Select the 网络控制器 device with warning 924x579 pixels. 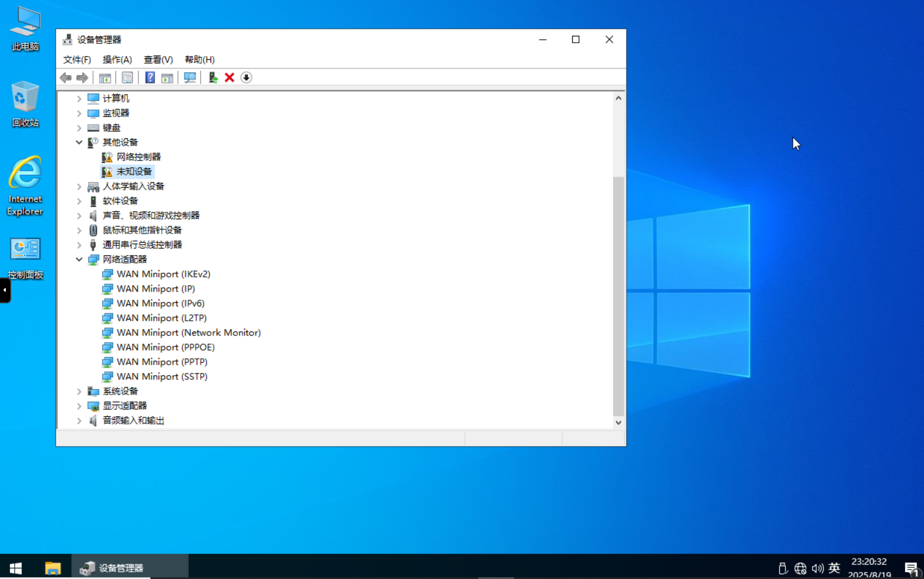(138, 157)
